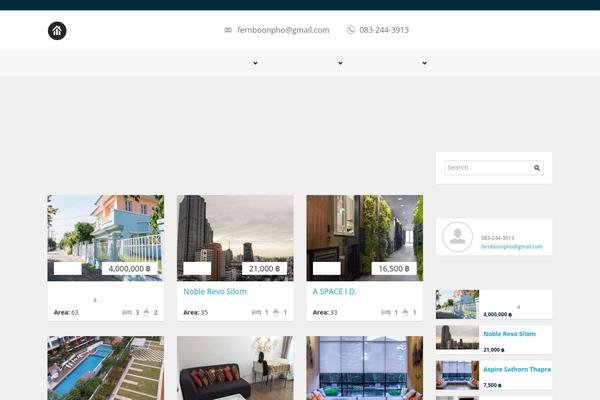This screenshot has width=600, height=400.
Task: Click the 21,000 ฿ price tag
Action: [x=264, y=269]
